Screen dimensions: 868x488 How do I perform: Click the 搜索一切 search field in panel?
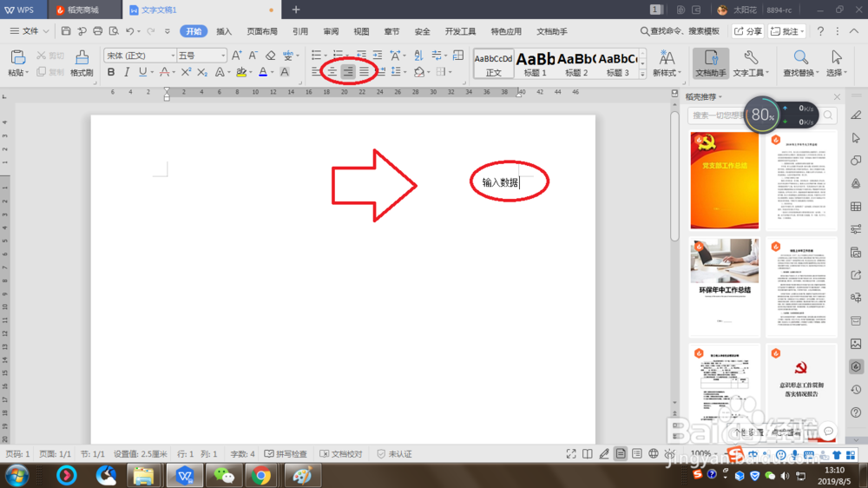pyautogui.click(x=754, y=115)
